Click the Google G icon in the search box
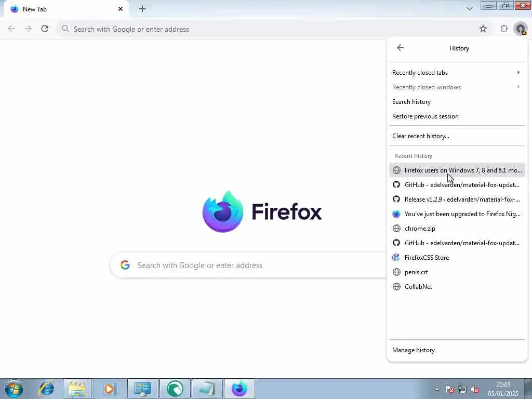Screen dimensions: 532x399 (x=125, y=265)
